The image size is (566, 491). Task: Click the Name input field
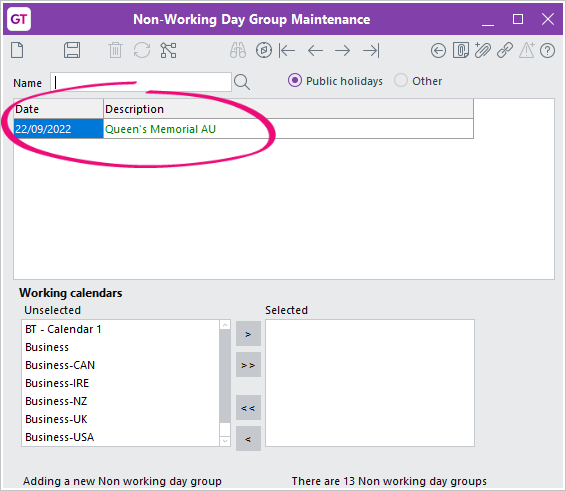click(141, 82)
